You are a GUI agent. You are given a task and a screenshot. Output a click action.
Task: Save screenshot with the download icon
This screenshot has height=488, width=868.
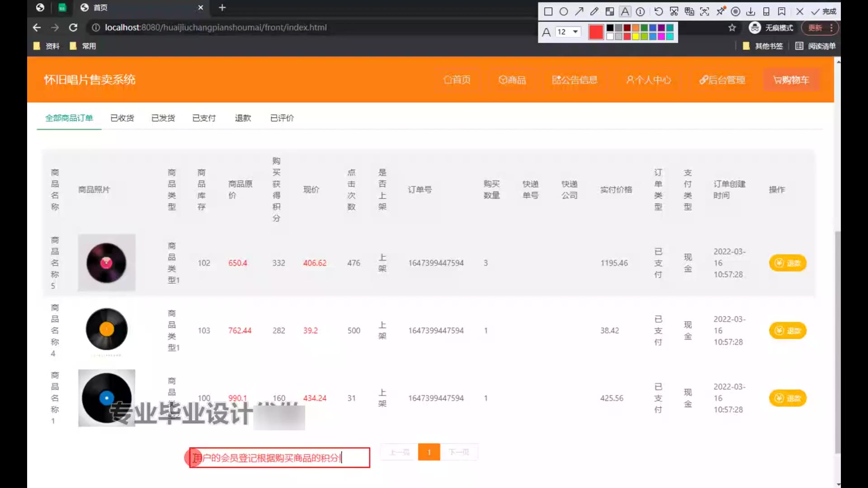click(751, 11)
